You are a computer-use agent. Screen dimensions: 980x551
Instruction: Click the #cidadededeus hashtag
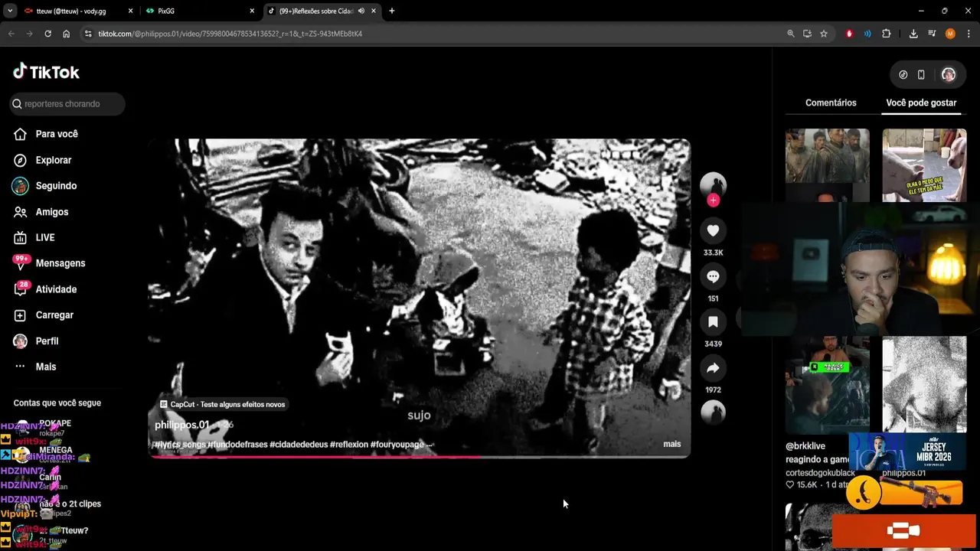299,445
